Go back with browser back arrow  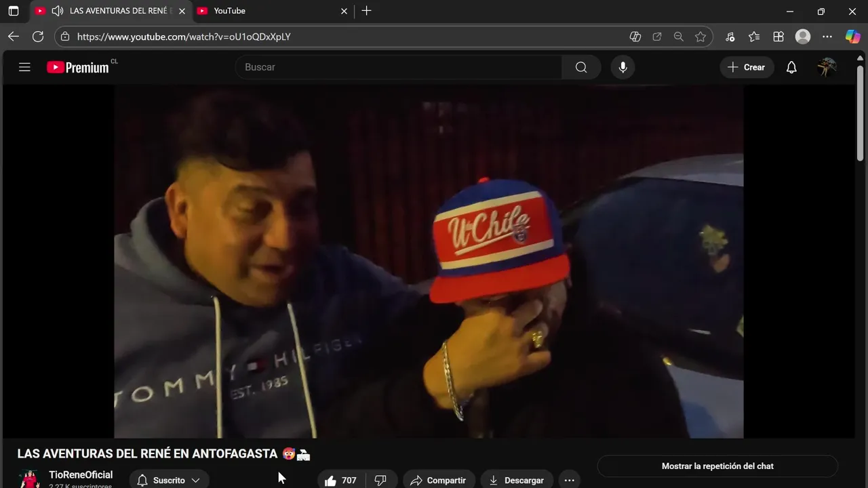pyautogui.click(x=14, y=37)
